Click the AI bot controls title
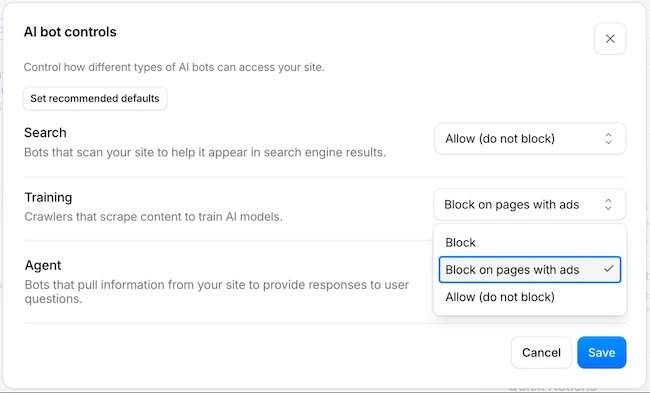 [x=70, y=32]
